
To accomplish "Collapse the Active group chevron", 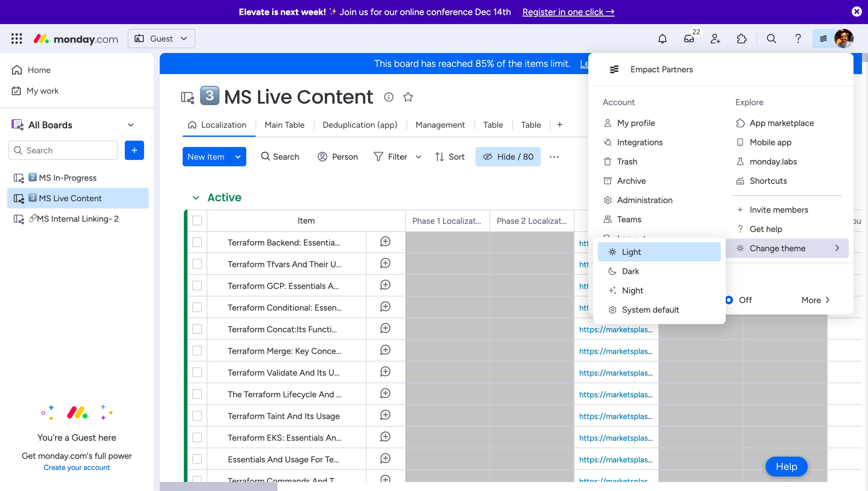I will (196, 198).
